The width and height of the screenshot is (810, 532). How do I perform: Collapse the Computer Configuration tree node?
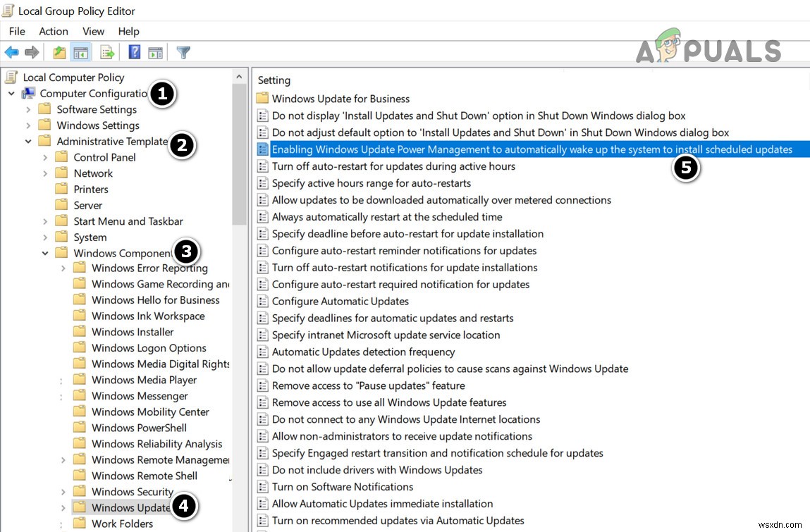[10, 93]
